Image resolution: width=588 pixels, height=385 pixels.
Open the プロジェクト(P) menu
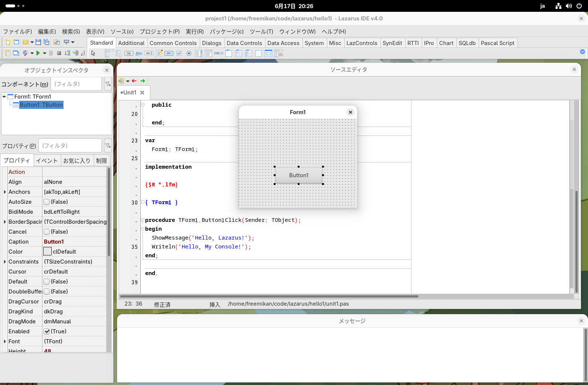pyautogui.click(x=160, y=31)
